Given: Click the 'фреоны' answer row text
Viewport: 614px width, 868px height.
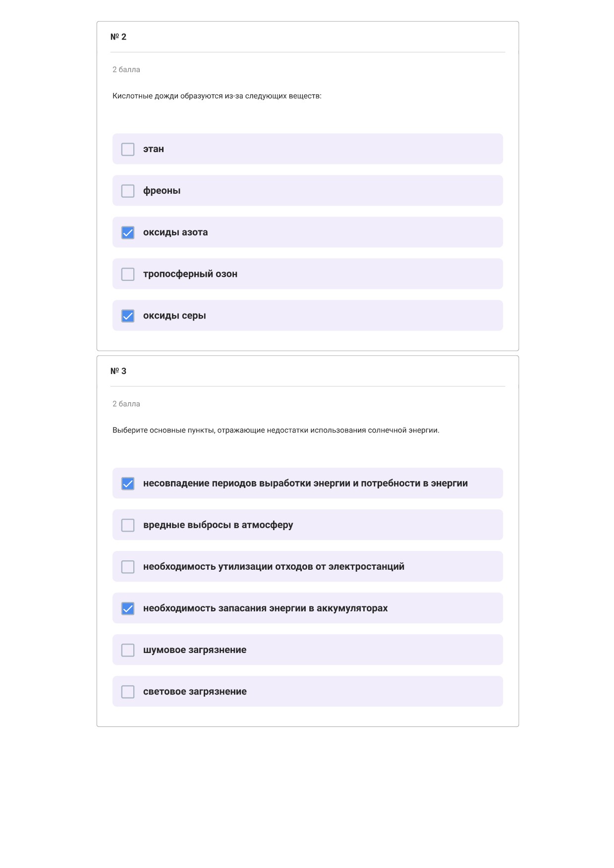Looking at the screenshot, I should coord(162,191).
